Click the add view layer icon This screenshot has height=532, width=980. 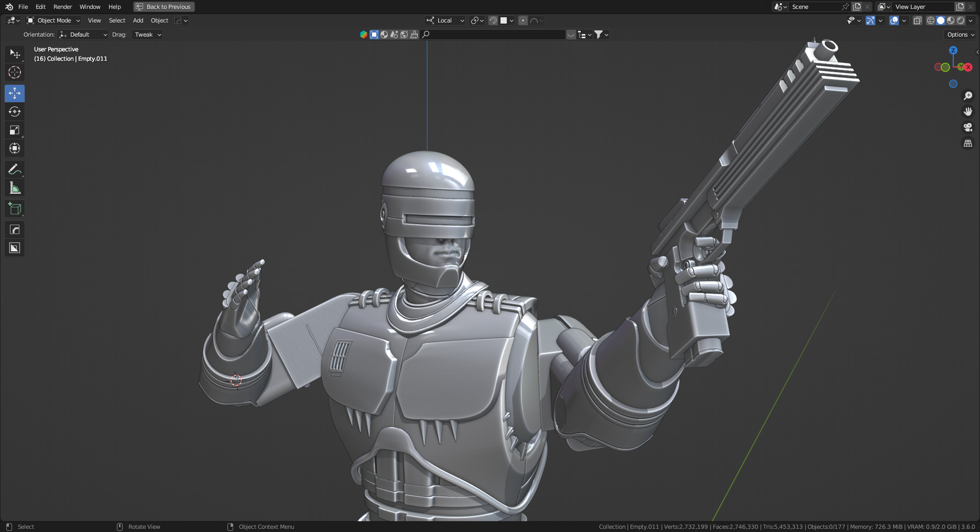pyautogui.click(x=960, y=7)
